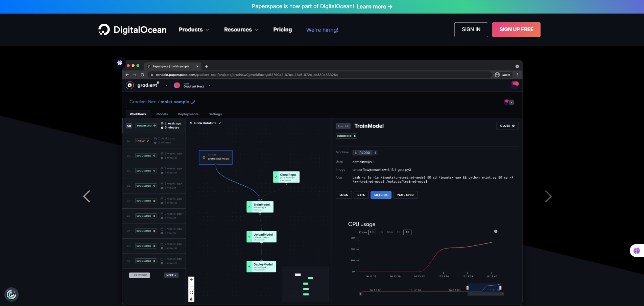Toggle the SHOW DATASETS option
The width and height of the screenshot is (644, 306).
(x=205, y=123)
